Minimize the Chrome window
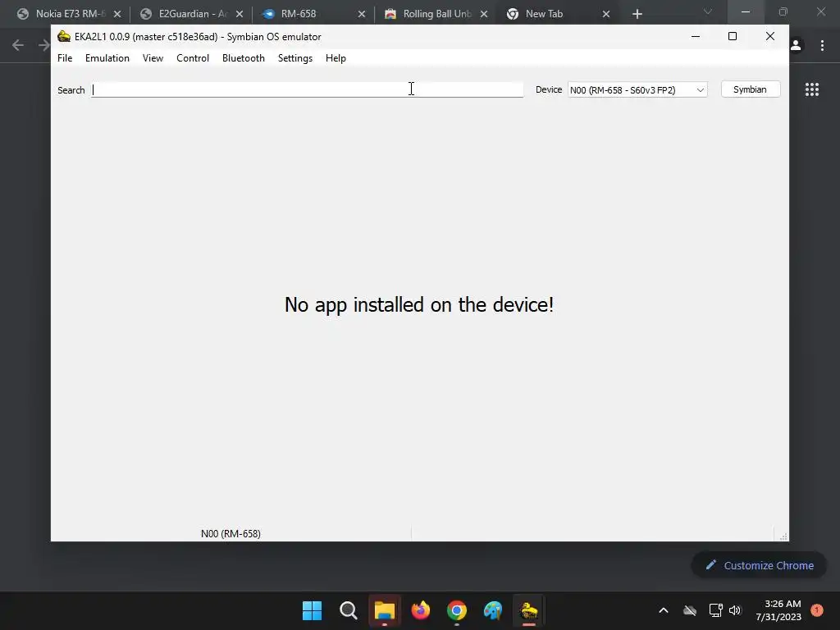The height and width of the screenshot is (630, 840). (745, 11)
